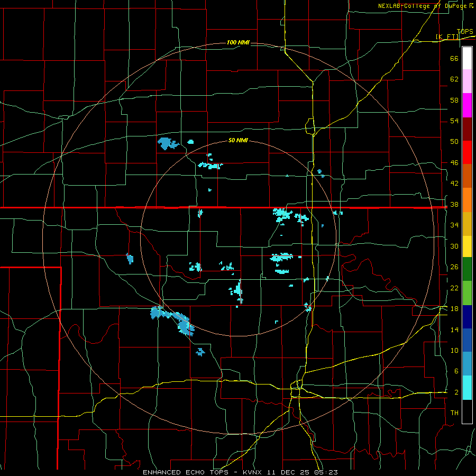Click the "62" scale value
This screenshot has height=476, width=476.
(x=454, y=79)
